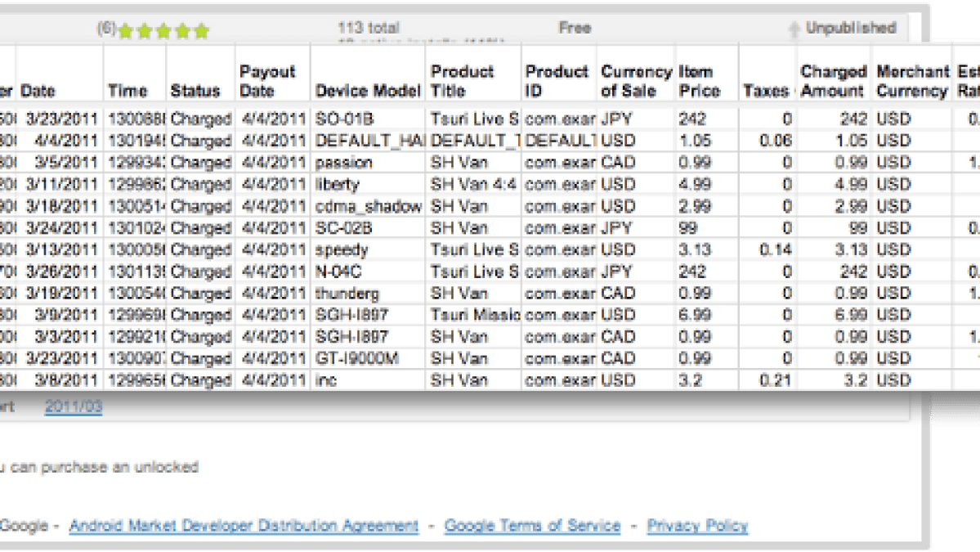Click the gray arrow beside Unpublished
Image resolution: width=980 pixels, height=552 pixels.
pos(794,29)
